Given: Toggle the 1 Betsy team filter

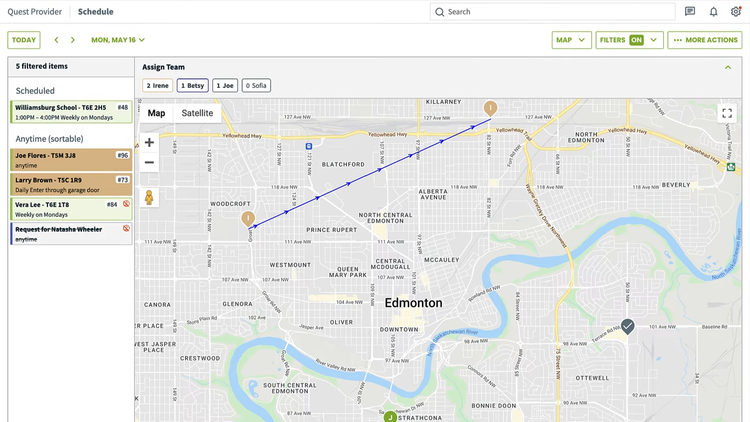Looking at the screenshot, I should tap(192, 86).
